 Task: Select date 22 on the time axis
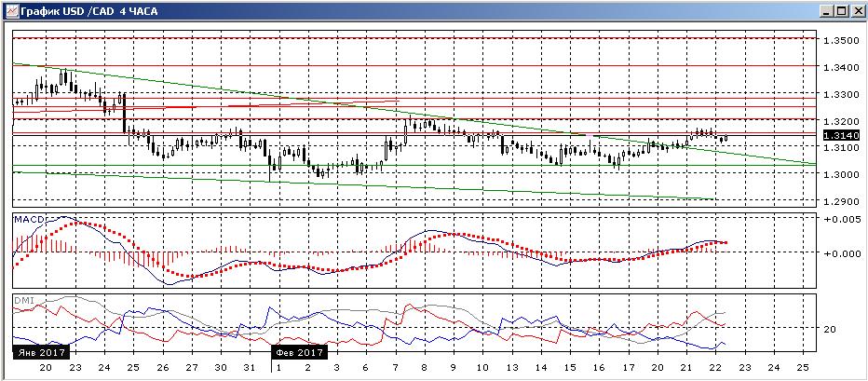pyautogui.click(x=714, y=367)
